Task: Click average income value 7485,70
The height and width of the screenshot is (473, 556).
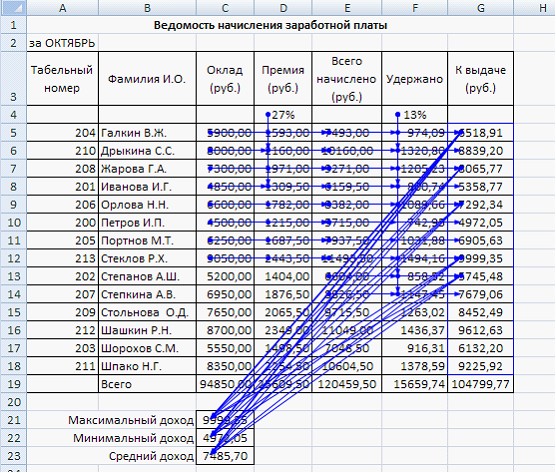Action: (x=225, y=456)
